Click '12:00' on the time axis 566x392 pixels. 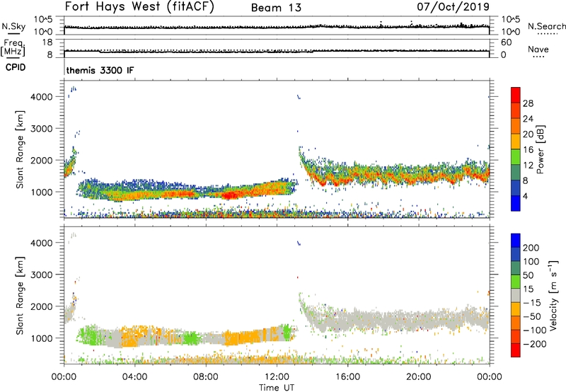pos(277,377)
